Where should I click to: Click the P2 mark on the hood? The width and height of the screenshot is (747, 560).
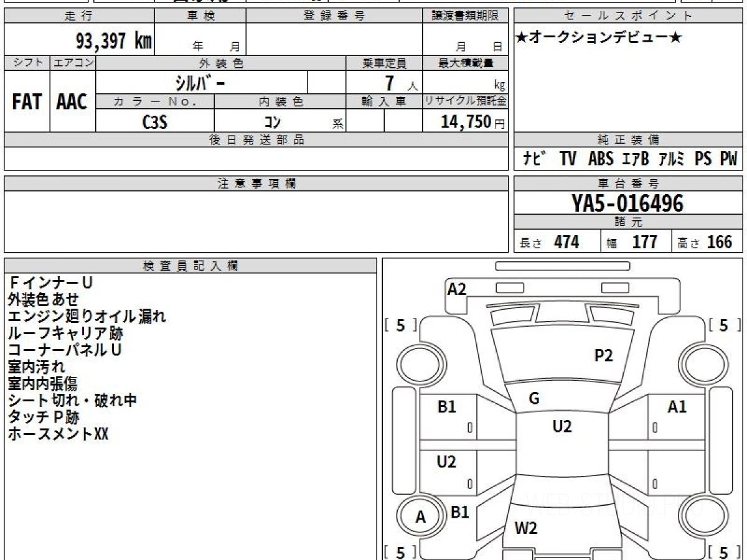[603, 355]
